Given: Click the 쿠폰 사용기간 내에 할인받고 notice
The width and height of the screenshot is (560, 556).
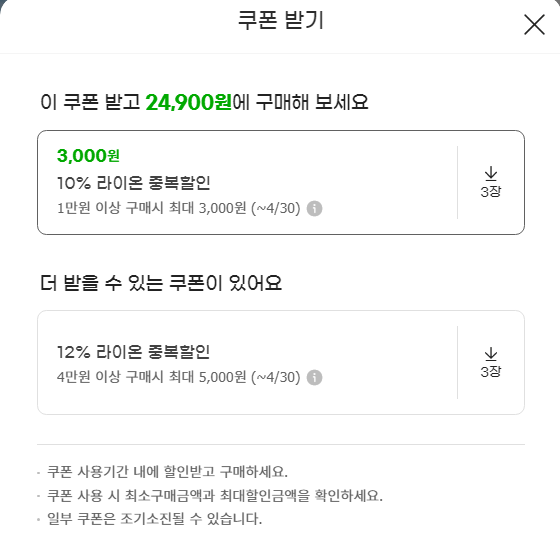Looking at the screenshot, I should pos(167,472).
